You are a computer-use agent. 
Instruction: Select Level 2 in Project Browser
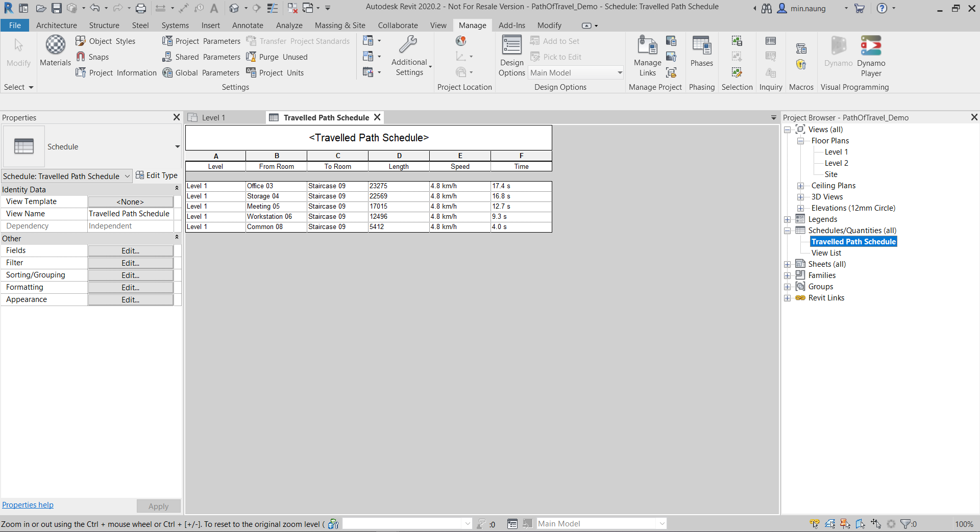[x=836, y=163]
